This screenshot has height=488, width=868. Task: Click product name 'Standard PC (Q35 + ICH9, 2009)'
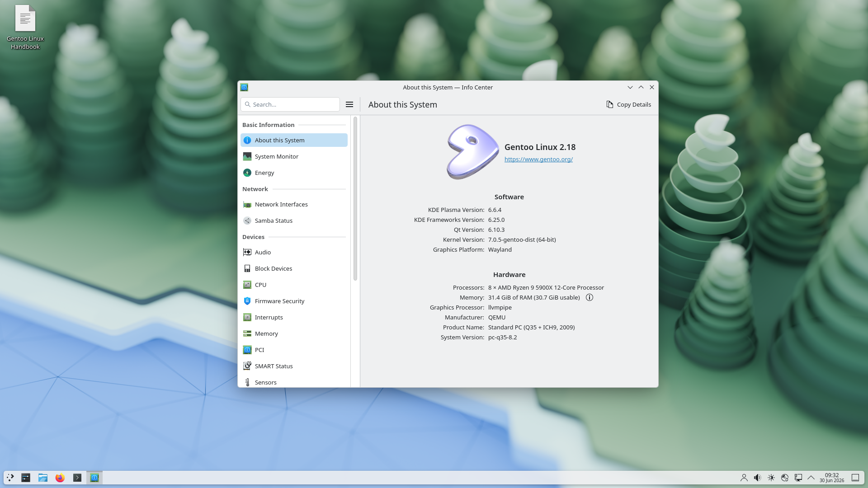click(x=532, y=327)
